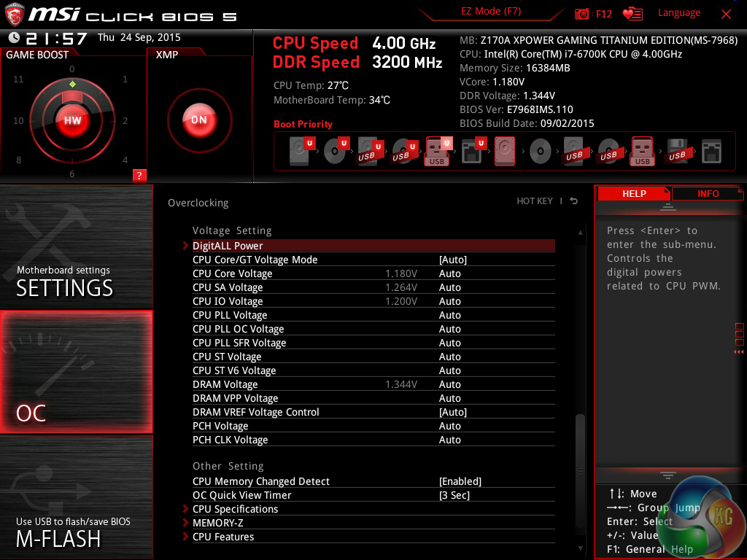Image resolution: width=747 pixels, height=560 pixels.
Task: Select the first hard drive boot device
Action: point(300,151)
